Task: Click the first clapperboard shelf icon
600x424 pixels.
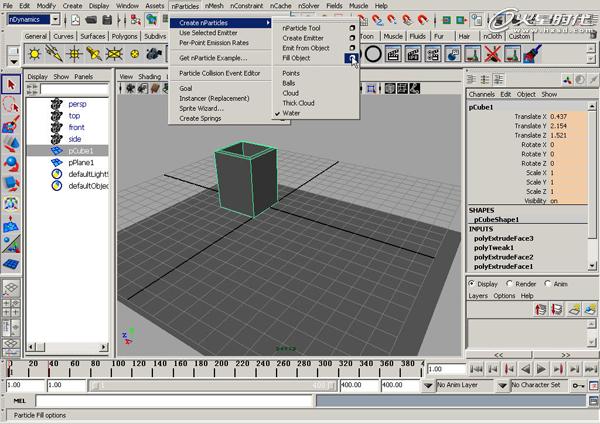Action: click(393, 54)
